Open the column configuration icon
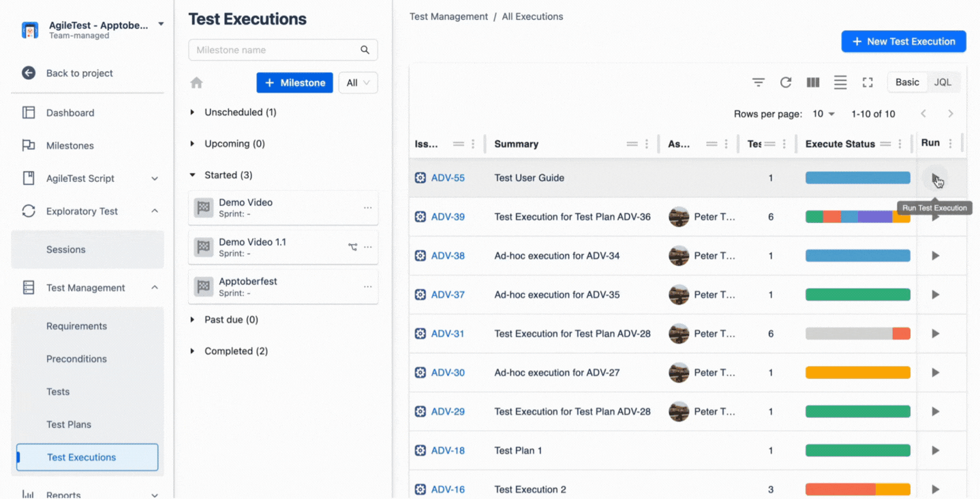 [x=812, y=82]
